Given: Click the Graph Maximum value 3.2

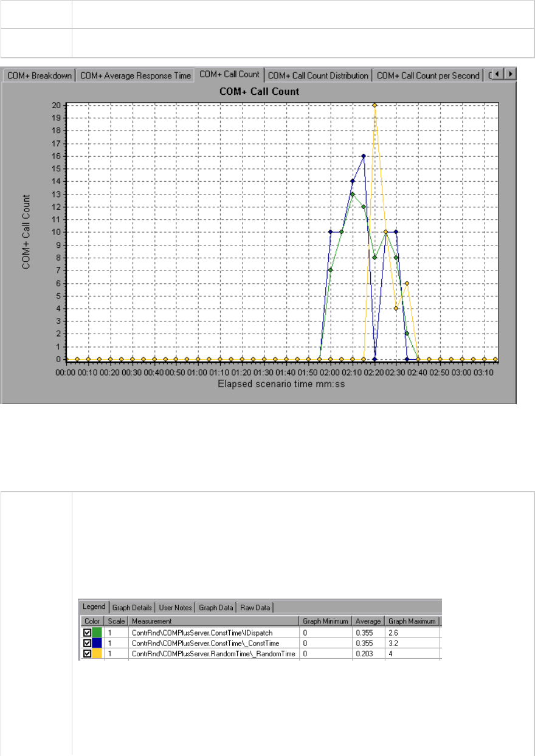Looking at the screenshot, I should [x=393, y=643].
